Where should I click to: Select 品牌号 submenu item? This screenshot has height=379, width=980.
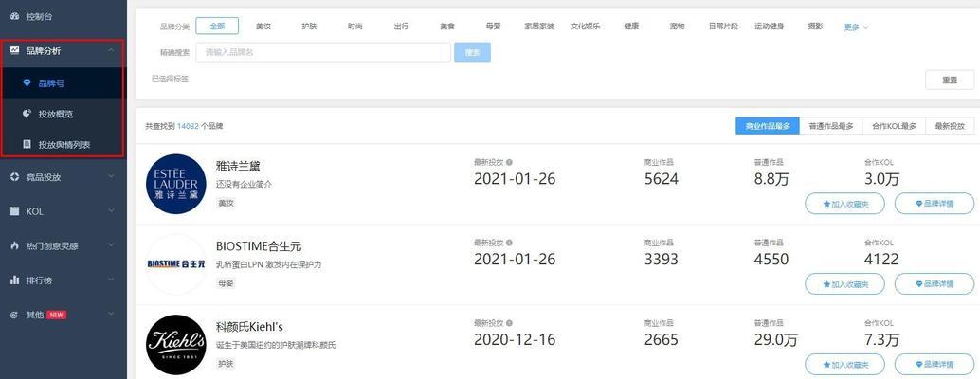coord(64,82)
